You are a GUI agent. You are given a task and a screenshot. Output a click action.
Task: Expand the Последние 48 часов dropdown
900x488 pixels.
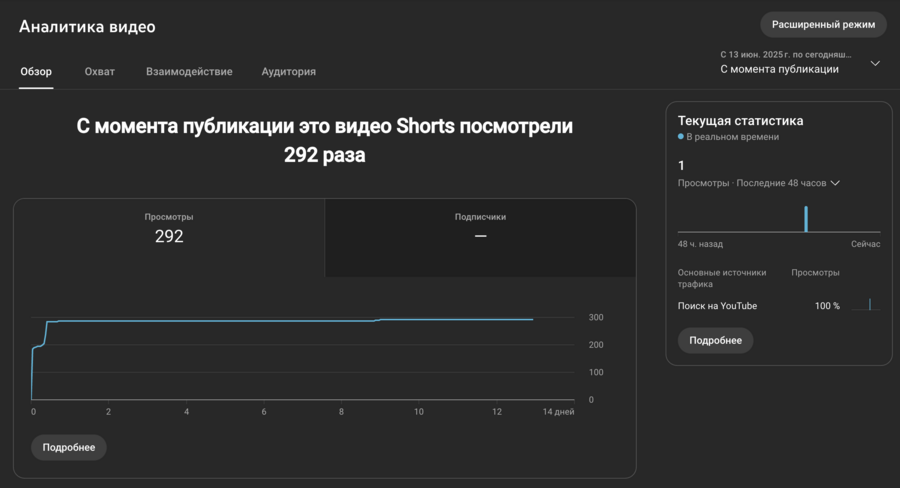click(759, 183)
